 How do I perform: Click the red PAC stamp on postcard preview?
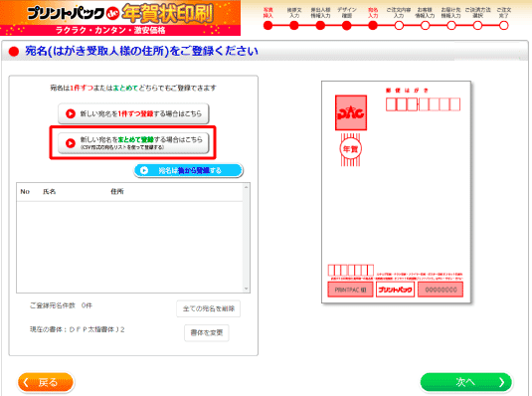click(351, 112)
